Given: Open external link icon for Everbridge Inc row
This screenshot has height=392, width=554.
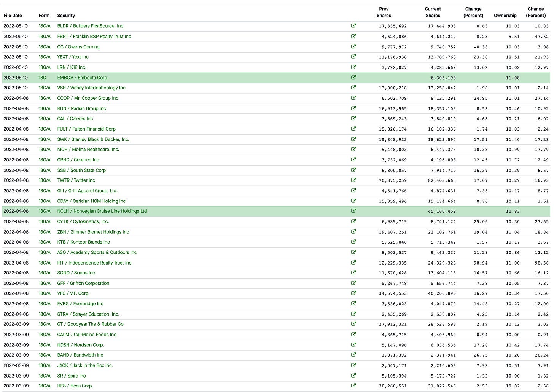Looking at the screenshot, I should coord(353,303).
